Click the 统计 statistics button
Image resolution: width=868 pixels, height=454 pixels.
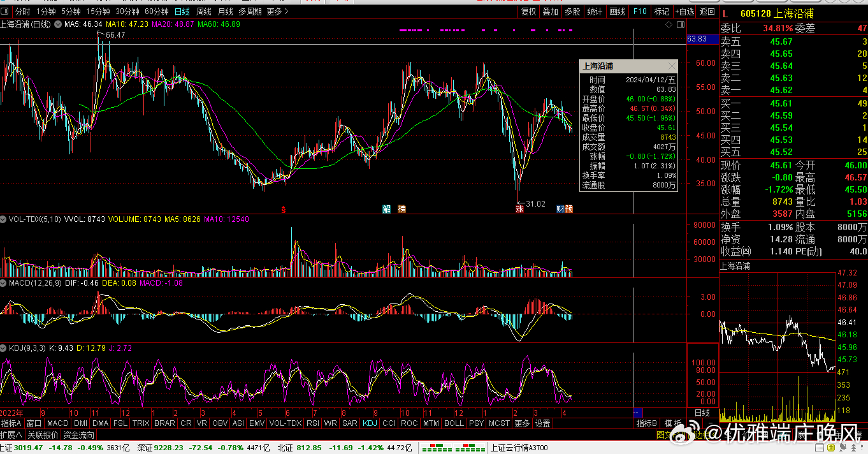click(595, 11)
